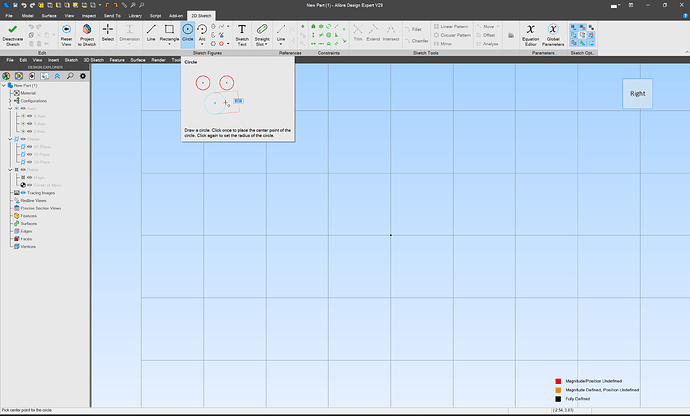This screenshot has height=416, width=690.
Task: Open the Rectangle tool dropdown arrow
Action: click(169, 44)
